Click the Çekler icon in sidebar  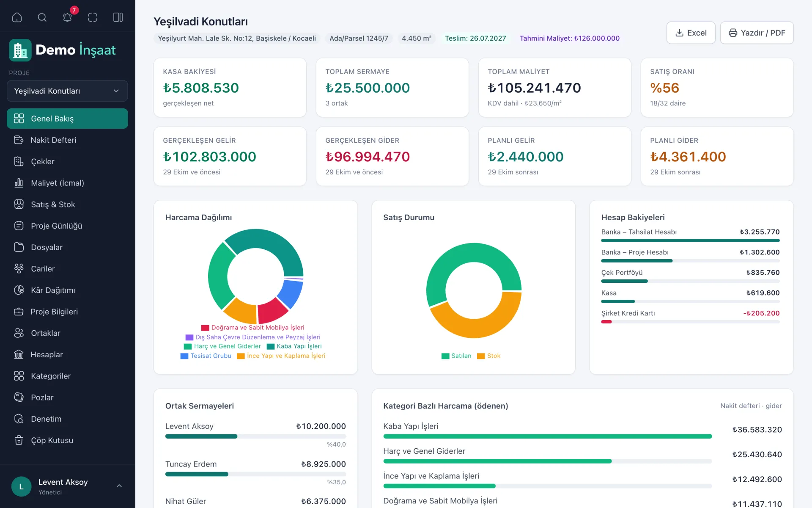(x=19, y=162)
